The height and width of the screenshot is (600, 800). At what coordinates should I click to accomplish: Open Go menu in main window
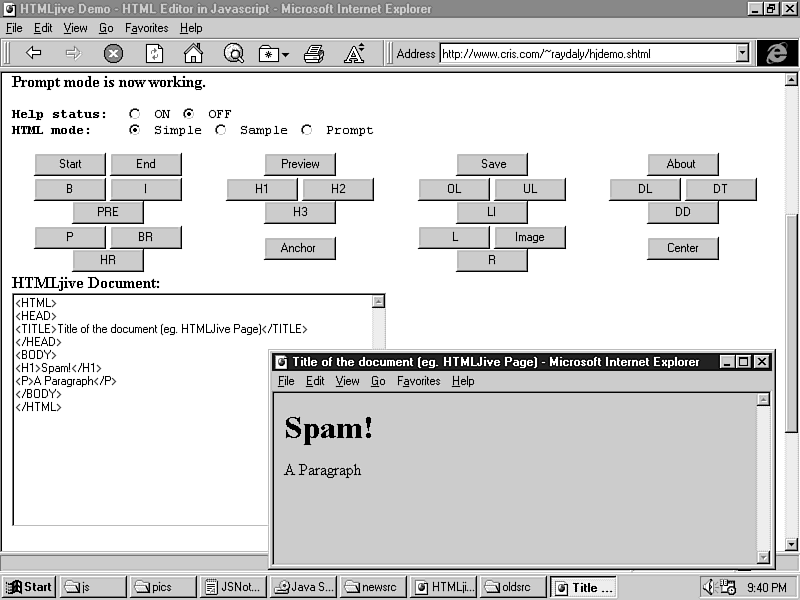106,28
